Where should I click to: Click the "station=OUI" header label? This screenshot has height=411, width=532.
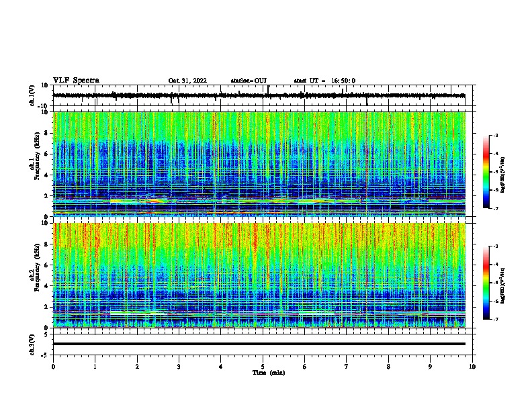tap(249, 81)
